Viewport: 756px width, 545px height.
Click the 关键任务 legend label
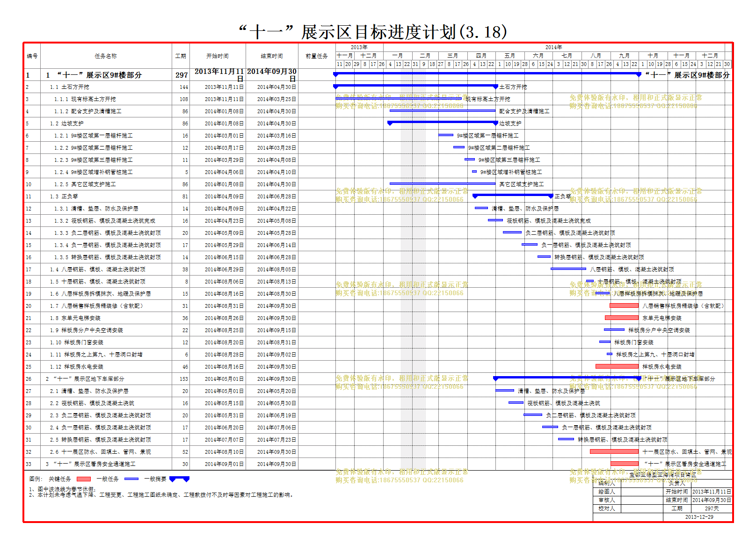point(60,479)
